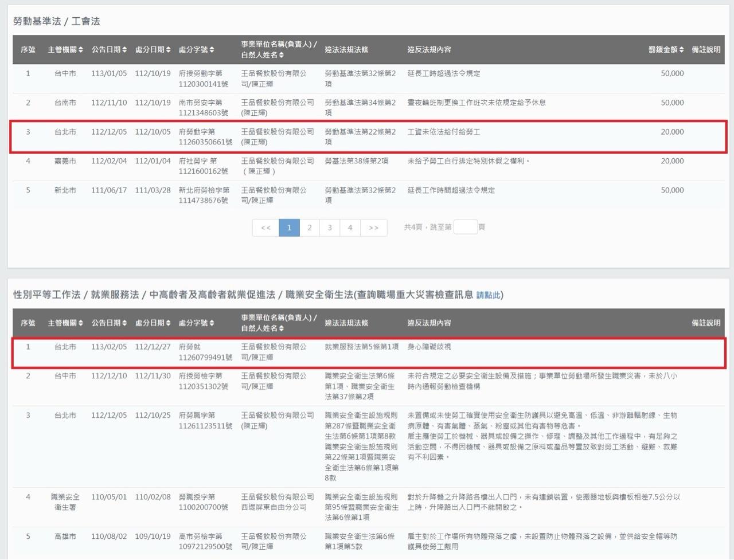This screenshot has height=560, width=734.
Task: Select the highlighted 工資未依法給付給勞工 row
Action: (x=368, y=136)
